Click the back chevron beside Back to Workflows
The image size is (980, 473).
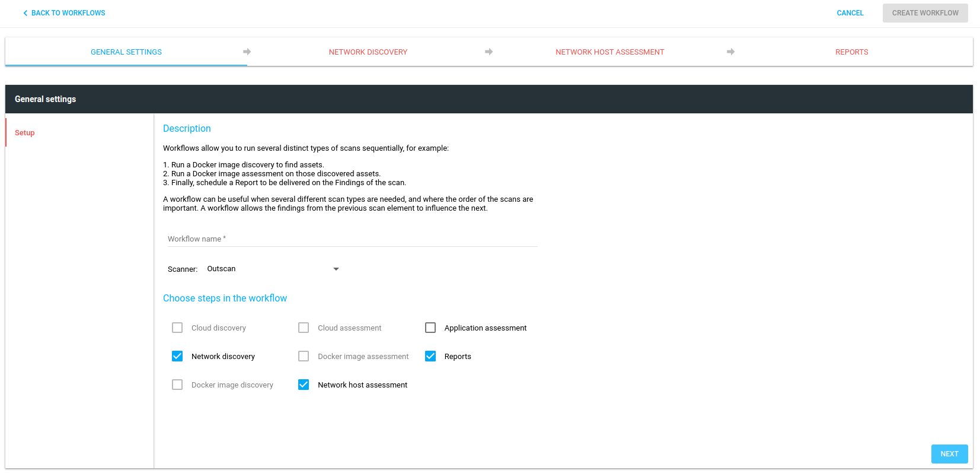point(25,13)
